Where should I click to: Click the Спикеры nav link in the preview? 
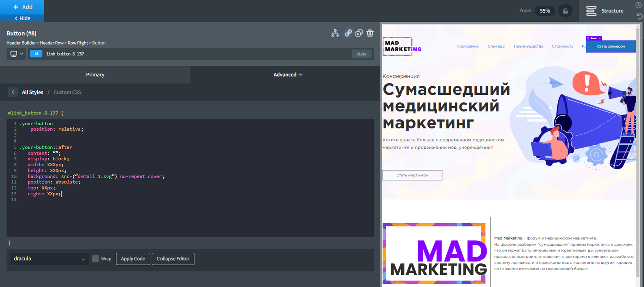(x=496, y=46)
